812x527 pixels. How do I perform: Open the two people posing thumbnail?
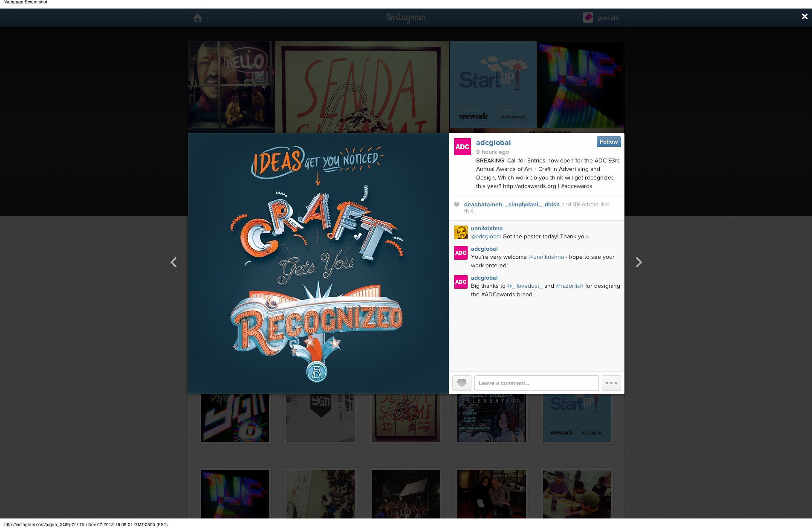491,494
